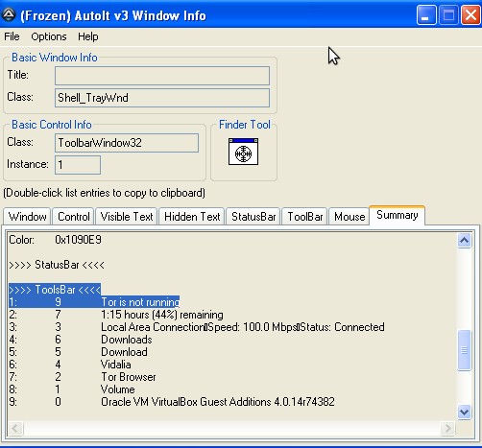Switch to the Control tab
This screenshot has height=448, width=482.
pos(74,217)
